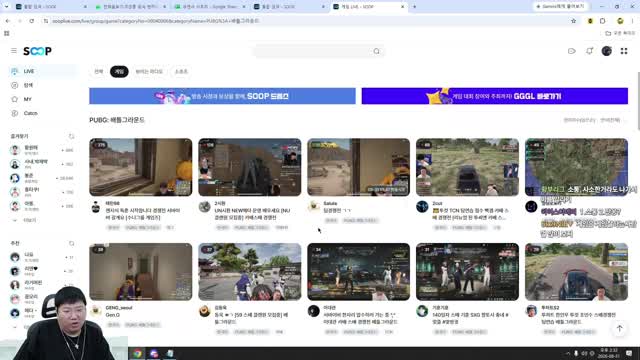Click the scroll-to-top arrow button
This screenshot has height=360, width=640.
pos(620,329)
